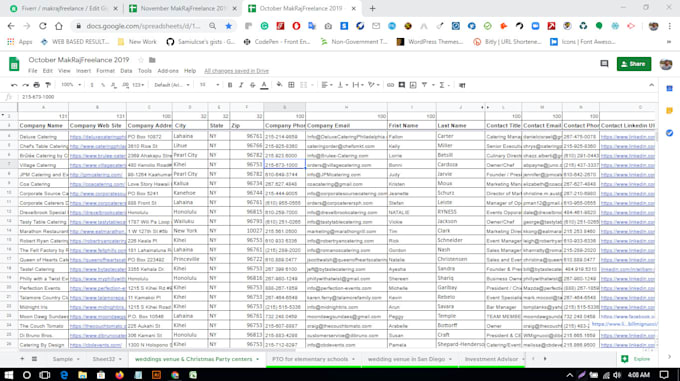Image resolution: width=680 pixels, height=381 pixels.
Task: Switch to Investment Advisor sheet tab
Action: click(x=491, y=359)
